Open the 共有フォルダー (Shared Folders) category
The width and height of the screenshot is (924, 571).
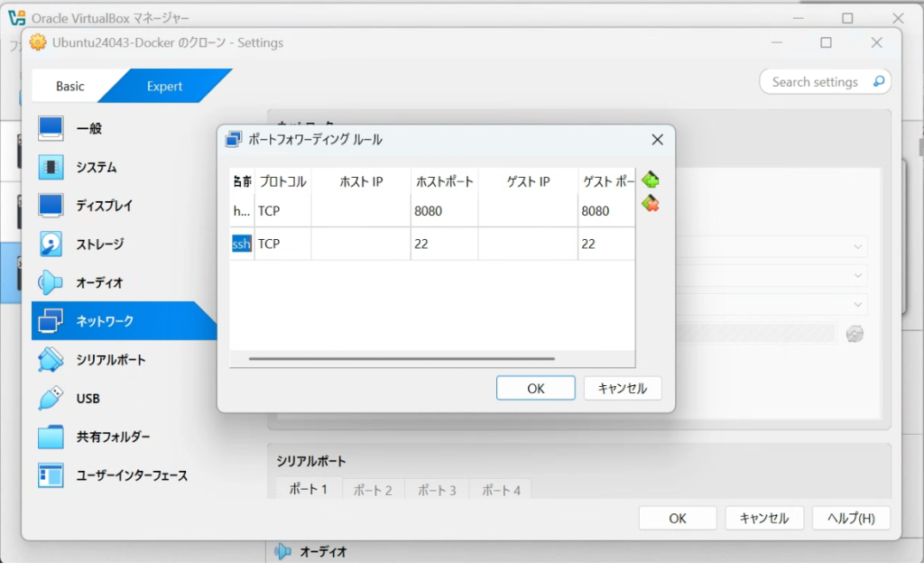[x=113, y=437]
